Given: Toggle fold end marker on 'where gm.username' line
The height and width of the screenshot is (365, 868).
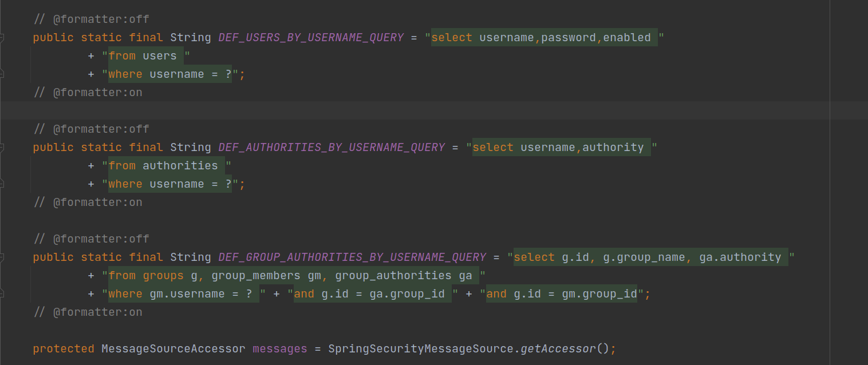Looking at the screenshot, I should tap(2, 294).
